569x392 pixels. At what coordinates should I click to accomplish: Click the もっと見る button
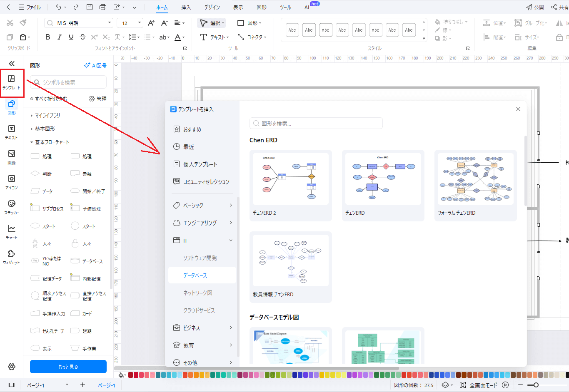(68, 367)
